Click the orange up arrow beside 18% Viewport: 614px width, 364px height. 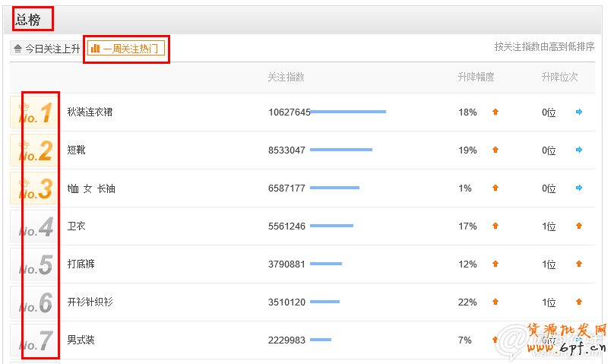495,112
